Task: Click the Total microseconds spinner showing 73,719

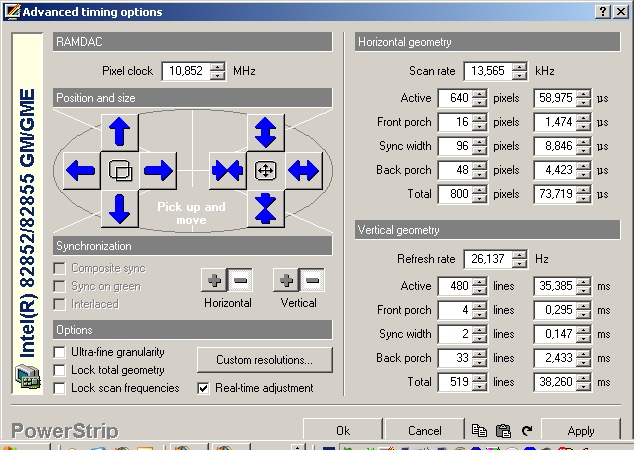Action: tap(583, 194)
